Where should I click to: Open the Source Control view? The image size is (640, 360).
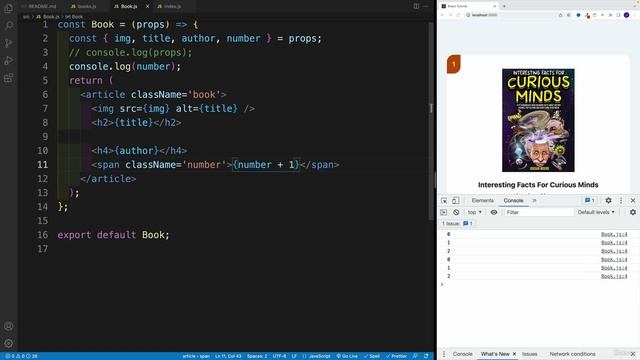(x=9, y=43)
